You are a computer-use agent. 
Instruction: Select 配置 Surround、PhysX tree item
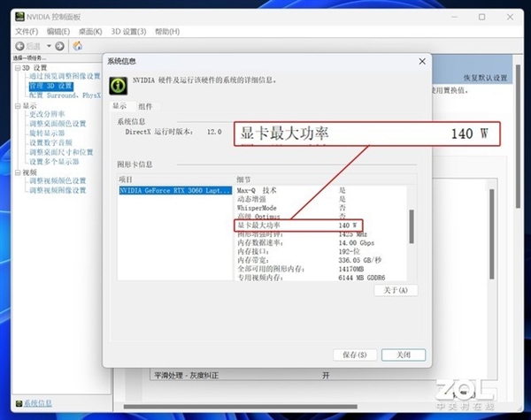pos(65,95)
